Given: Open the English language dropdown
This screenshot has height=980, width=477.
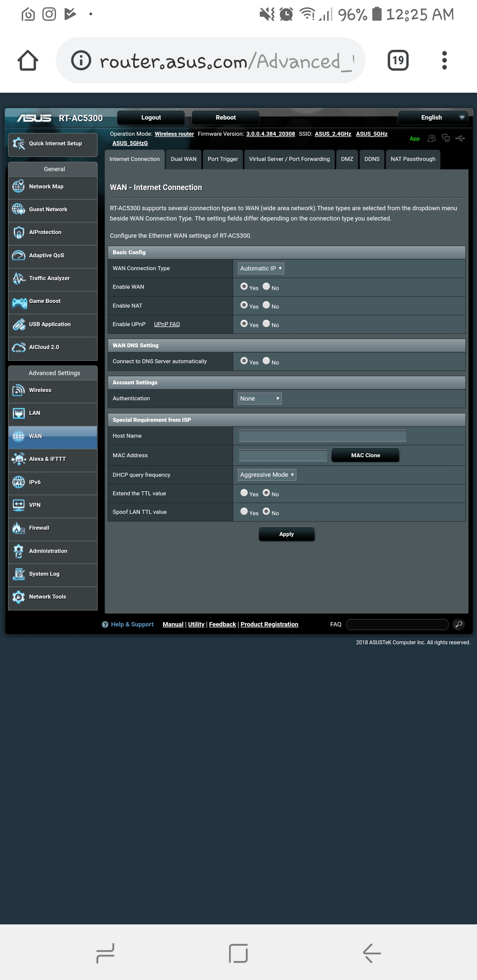Looking at the screenshot, I should pyautogui.click(x=433, y=118).
